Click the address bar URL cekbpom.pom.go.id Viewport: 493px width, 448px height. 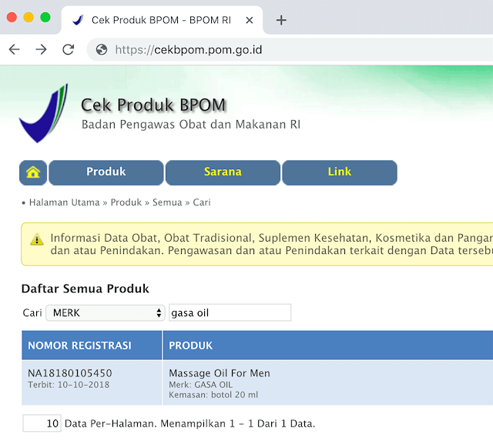tap(189, 49)
